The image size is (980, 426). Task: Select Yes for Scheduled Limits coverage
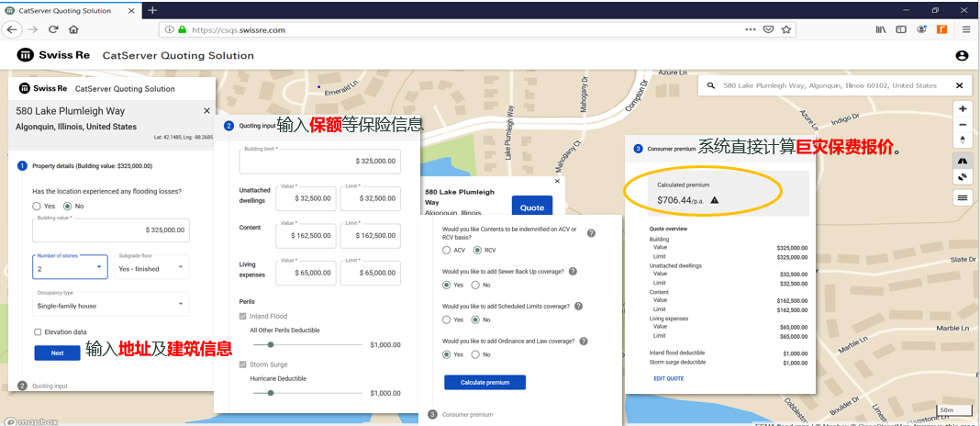coord(446,319)
